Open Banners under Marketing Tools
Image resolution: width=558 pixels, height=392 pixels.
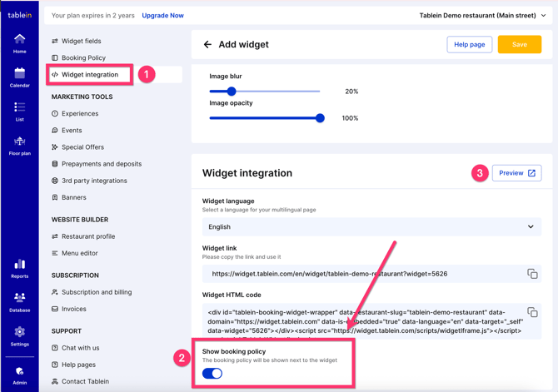pyautogui.click(x=73, y=197)
